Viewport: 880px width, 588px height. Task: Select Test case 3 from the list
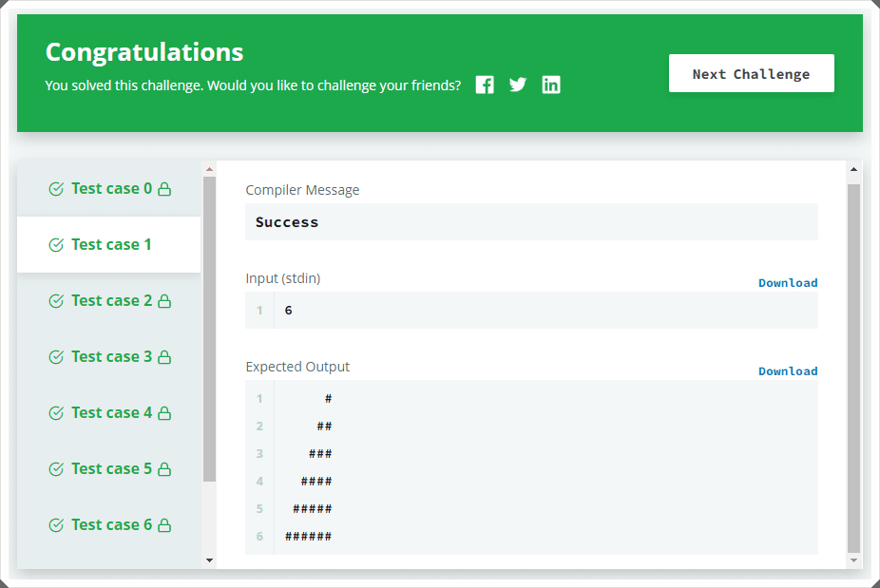(x=108, y=356)
